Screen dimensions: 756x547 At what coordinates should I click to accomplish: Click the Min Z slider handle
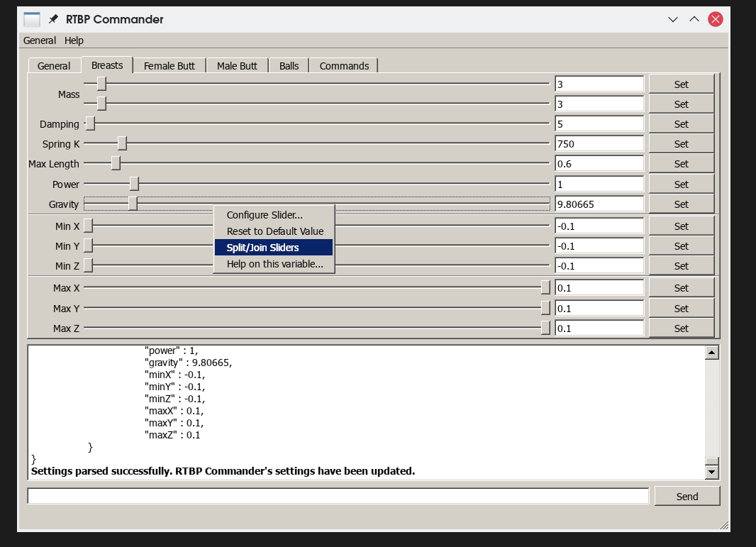[x=88, y=265]
